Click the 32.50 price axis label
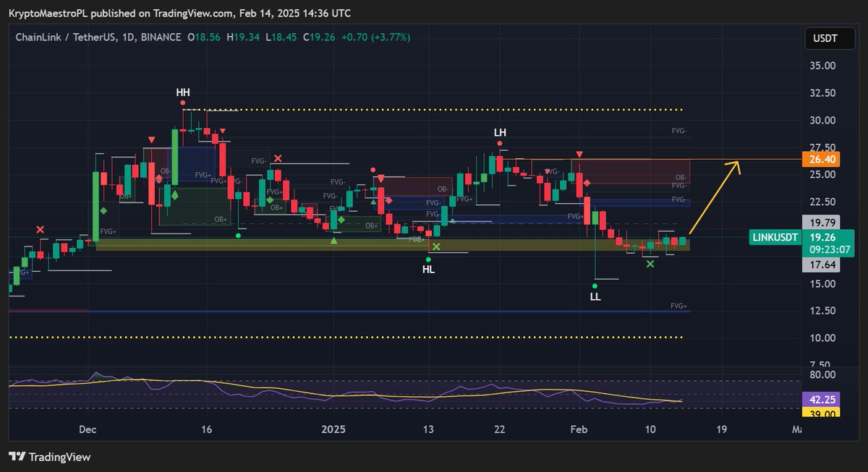The height and width of the screenshot is (472, 868). [x=824, y=93]
